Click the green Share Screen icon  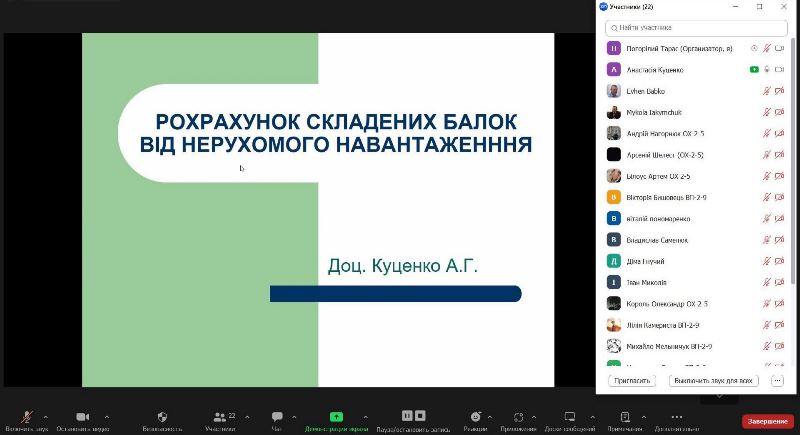(x=336, y=417)
